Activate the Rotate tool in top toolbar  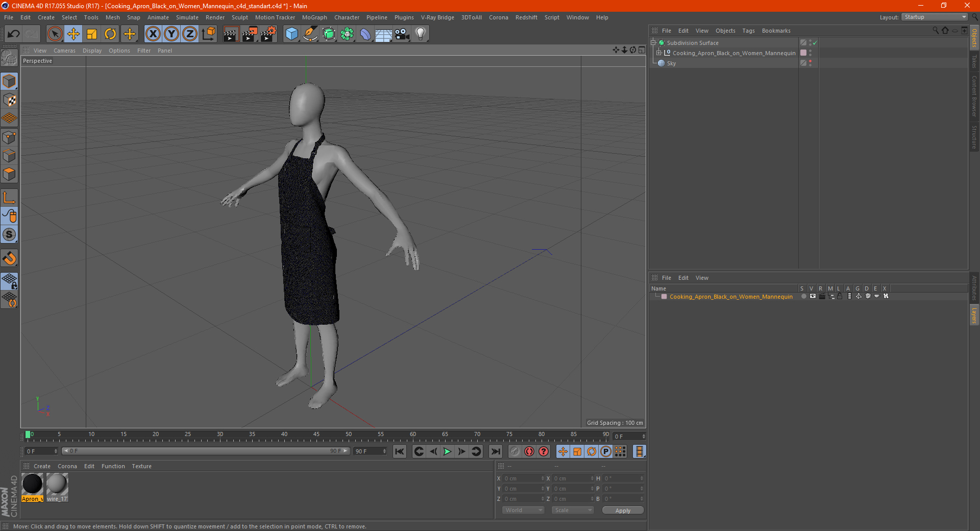click(x=110, y=34)
